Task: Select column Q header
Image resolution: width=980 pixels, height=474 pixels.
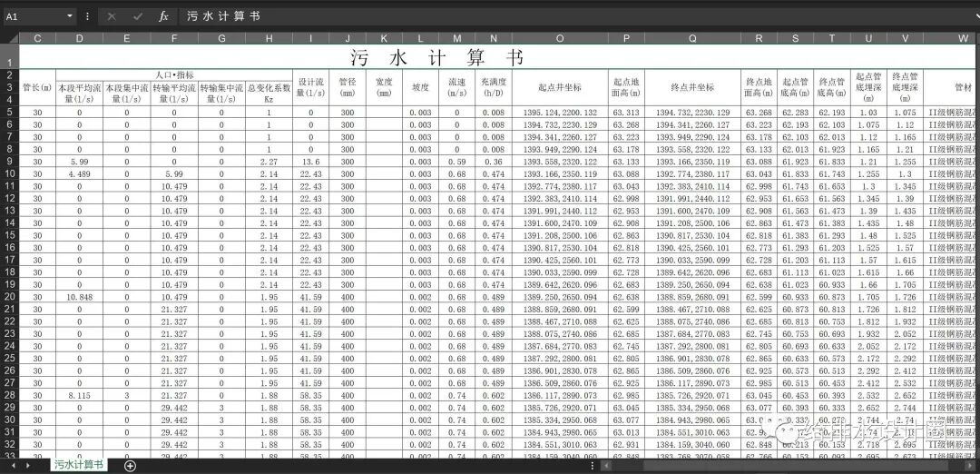Action: 692,38
